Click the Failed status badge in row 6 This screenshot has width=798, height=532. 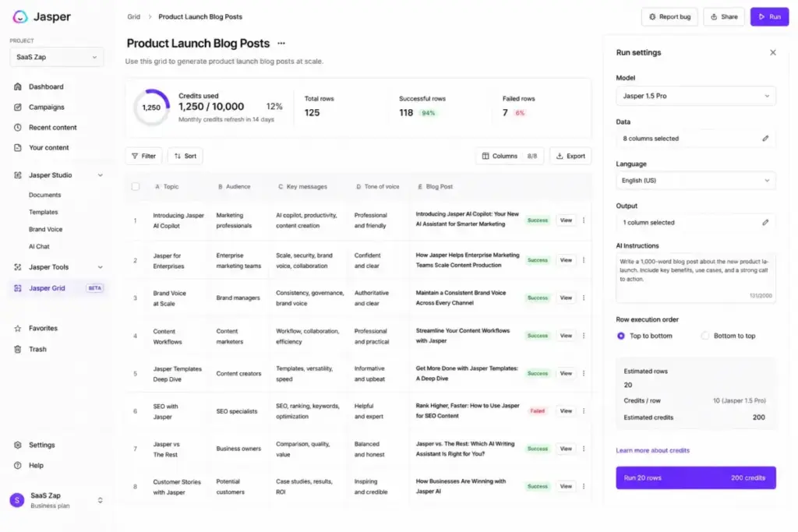538,411
